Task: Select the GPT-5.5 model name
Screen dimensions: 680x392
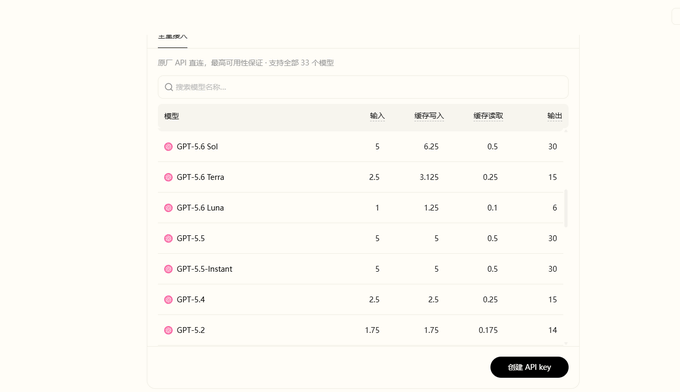Action: [x=191, y=238]
